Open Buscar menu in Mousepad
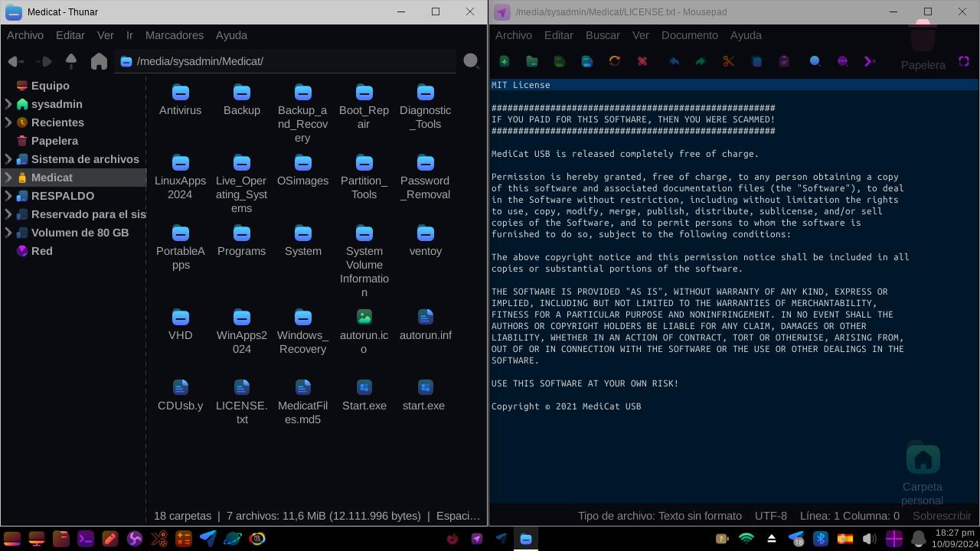The height and width of the screenshot is (551, 980). pyautogui.click(x=603, y=35)
